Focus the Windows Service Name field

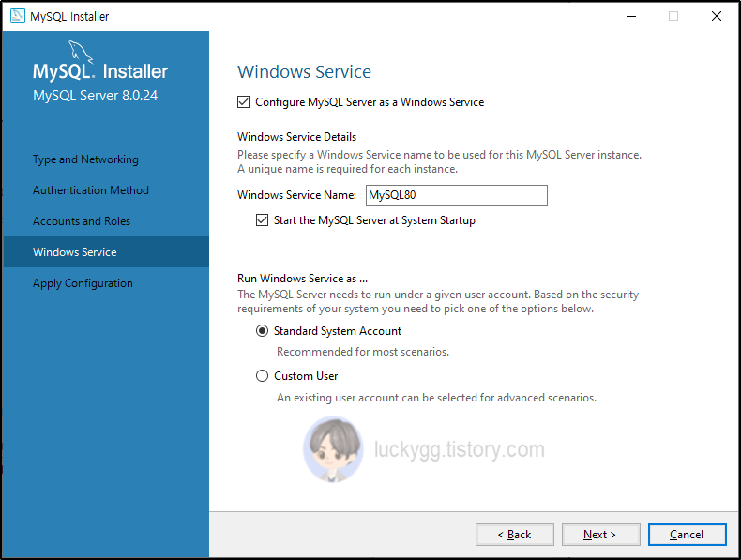[x=457, y=195]
